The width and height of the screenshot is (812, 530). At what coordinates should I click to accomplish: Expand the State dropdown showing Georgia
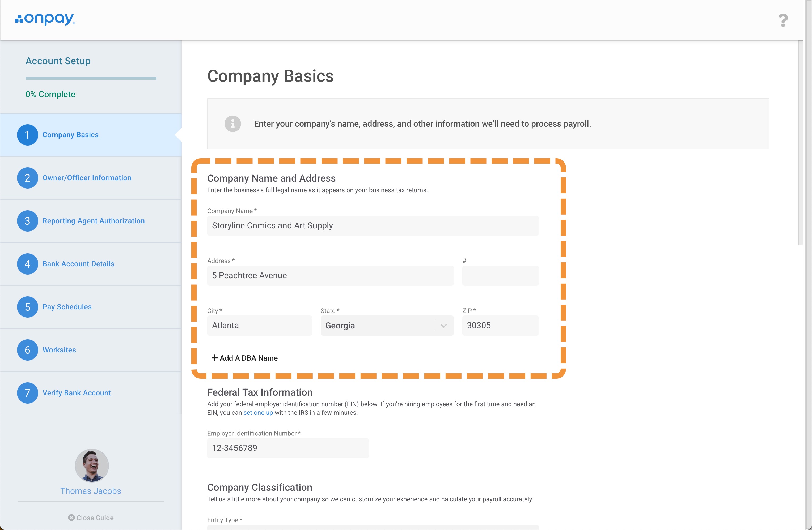(379, 325)
